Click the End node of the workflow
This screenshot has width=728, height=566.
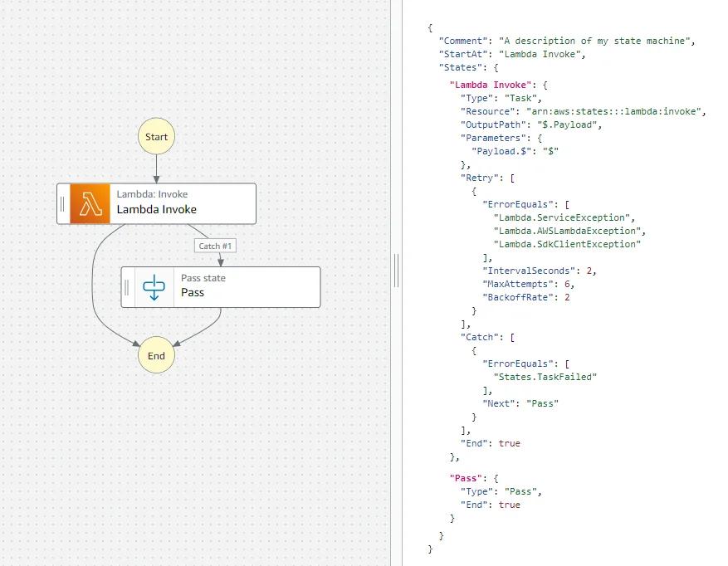[x=156, y=355]
